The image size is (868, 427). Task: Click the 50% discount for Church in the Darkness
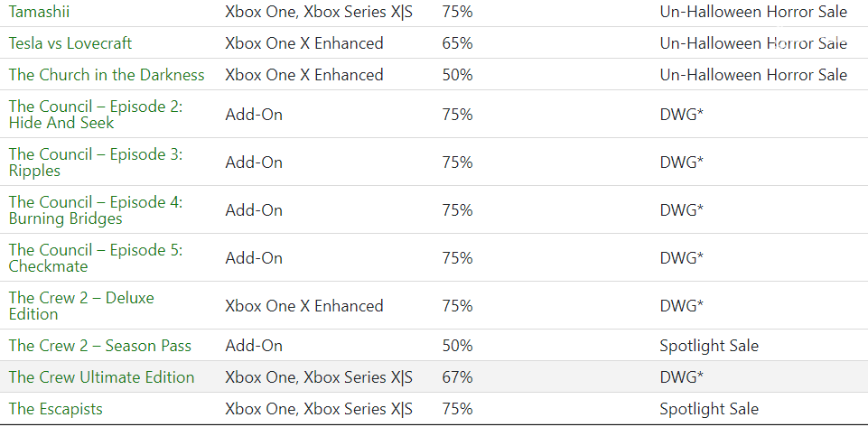[x=457, y=75]
